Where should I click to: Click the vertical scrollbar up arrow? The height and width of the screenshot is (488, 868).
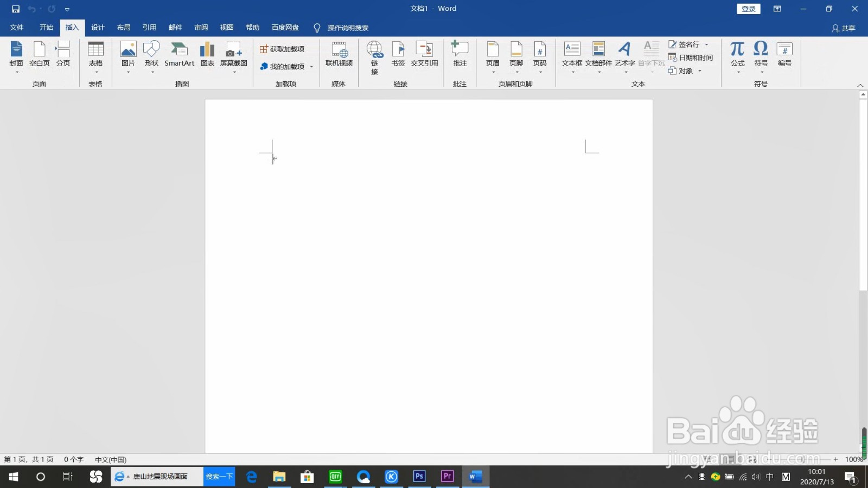(863, 95)
